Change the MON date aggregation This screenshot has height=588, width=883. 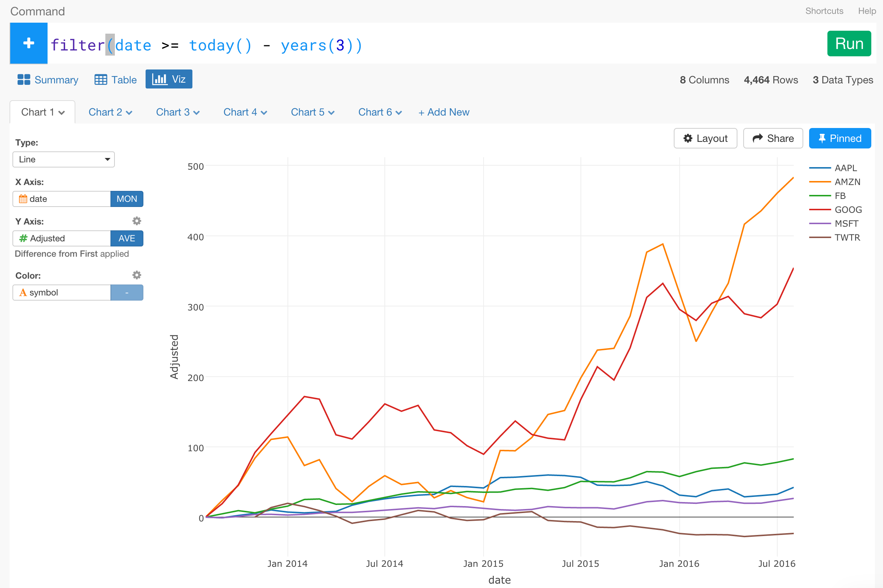[x=127, y=199]
